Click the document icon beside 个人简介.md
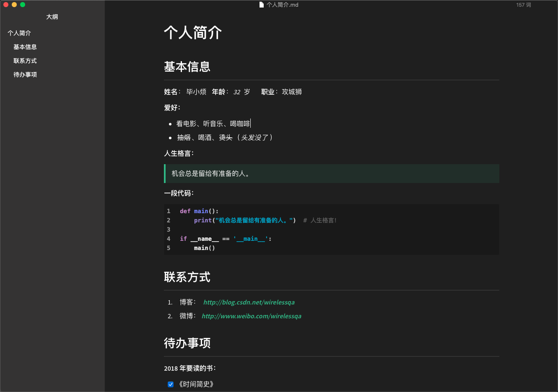This screenshot has height=392, width=558. [260, 5]
